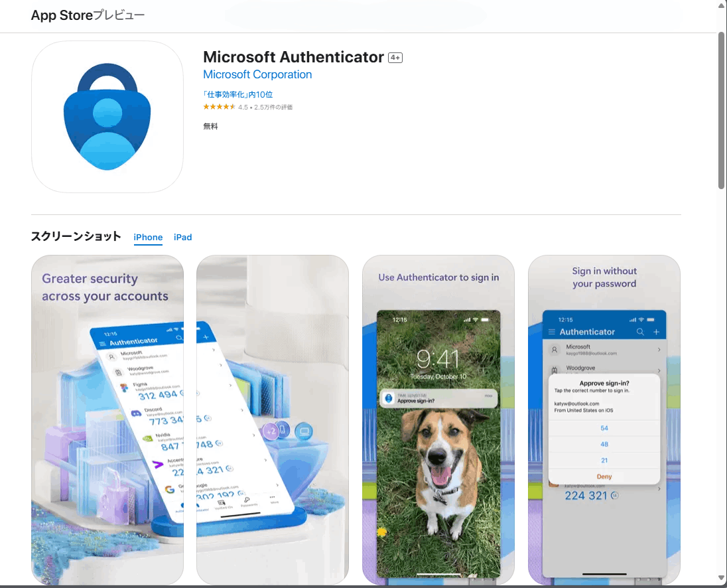The width and height of the screenshot is (727, 588).
Task: Click the 無料 price label
Action: click(x=210, y=126)
